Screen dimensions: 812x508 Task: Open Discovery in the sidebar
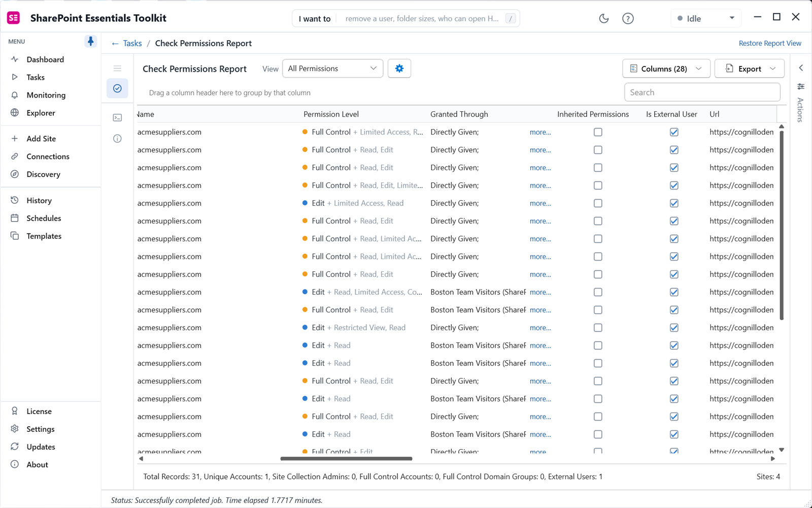pos(43,174)
